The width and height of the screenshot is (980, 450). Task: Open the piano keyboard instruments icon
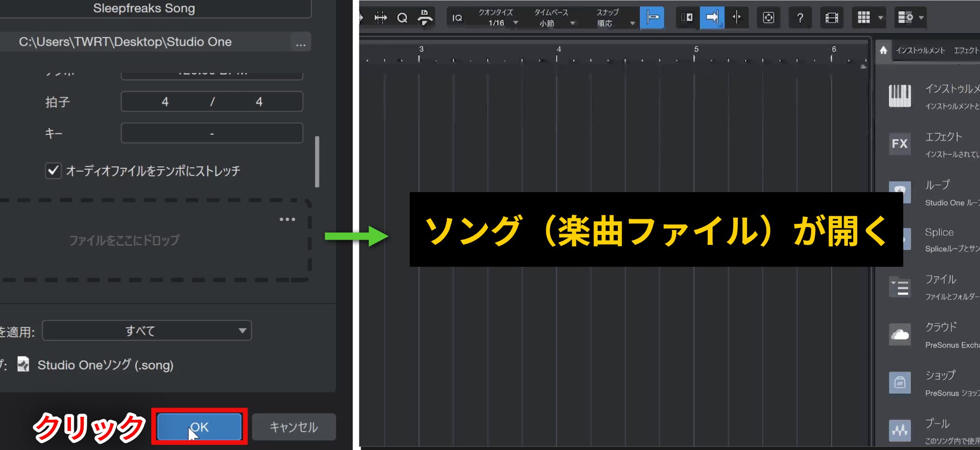click(x=899, y=96)
